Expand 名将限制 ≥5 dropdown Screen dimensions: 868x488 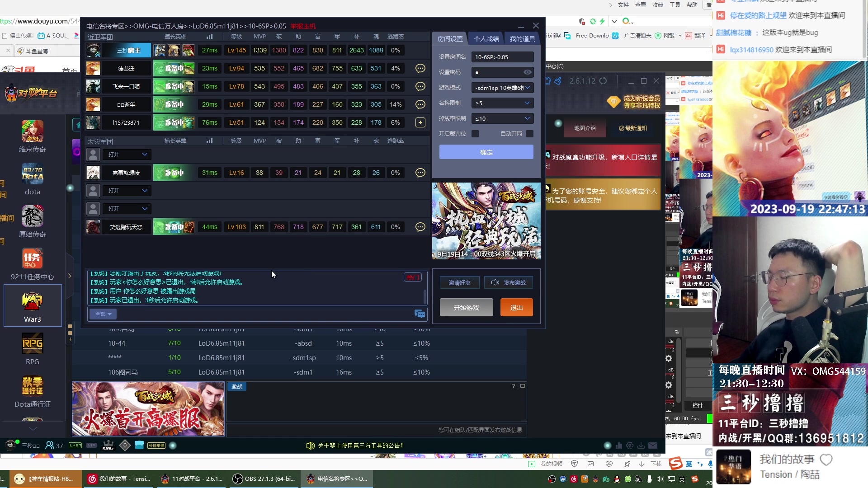(x=502, y=103)
